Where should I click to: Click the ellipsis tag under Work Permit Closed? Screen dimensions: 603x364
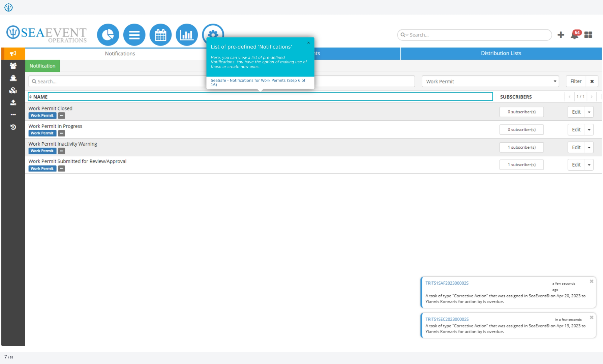coord(61,116)
